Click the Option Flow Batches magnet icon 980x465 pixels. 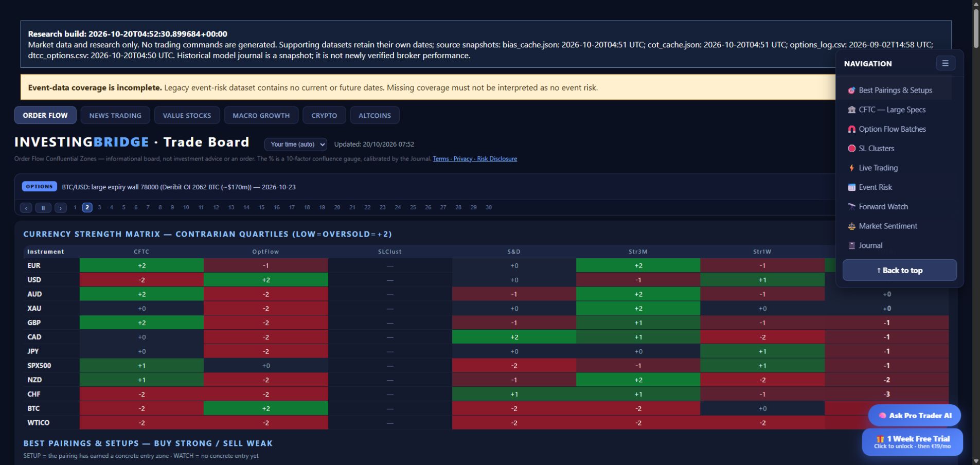pyautogui.click(x=851, y=129)
